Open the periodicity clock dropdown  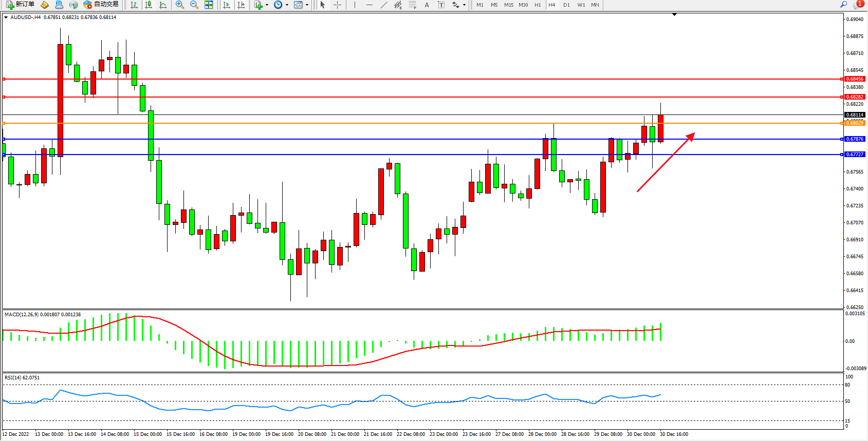281,5
